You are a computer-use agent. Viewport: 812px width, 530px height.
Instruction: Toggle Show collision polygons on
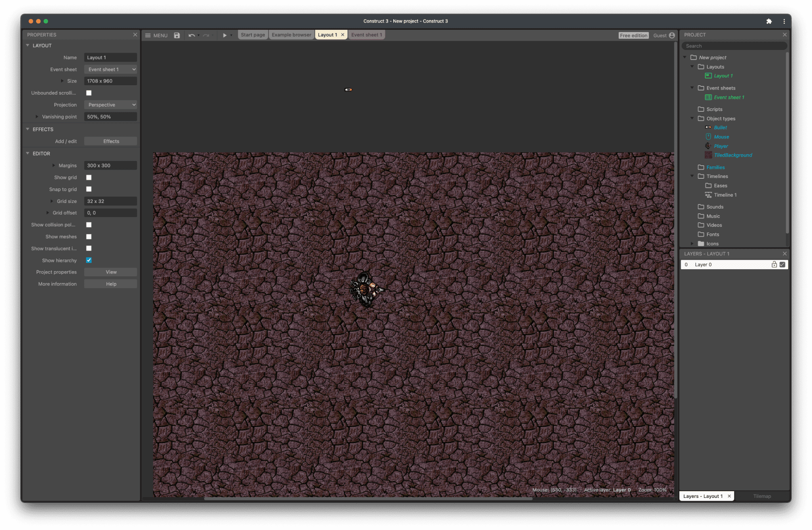point(89,225)
